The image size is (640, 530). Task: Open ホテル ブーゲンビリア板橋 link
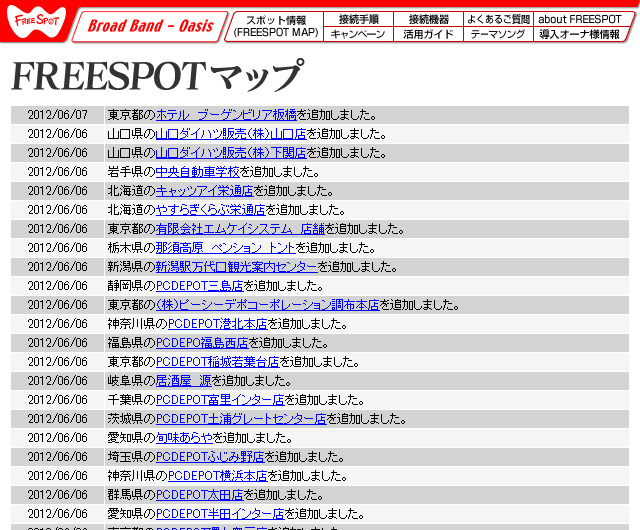pyautogui.click(x=226, y=115)
